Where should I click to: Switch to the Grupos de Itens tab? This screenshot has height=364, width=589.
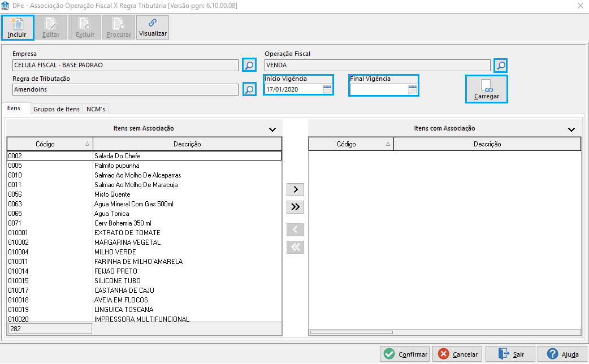coord(57,109)
